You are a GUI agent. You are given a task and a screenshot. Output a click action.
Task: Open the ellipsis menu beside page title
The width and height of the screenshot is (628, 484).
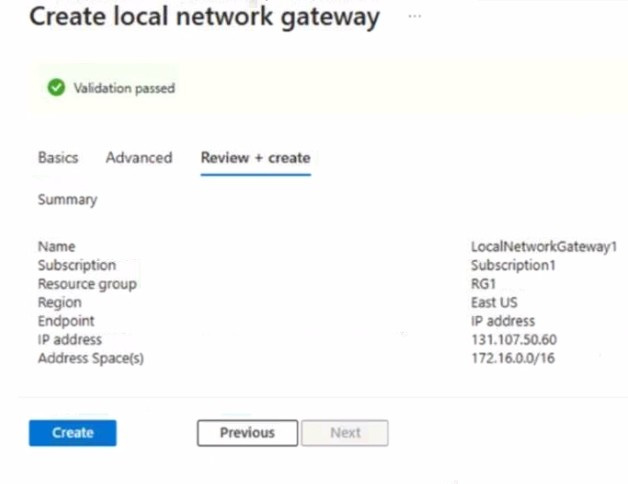coord(415,16)
